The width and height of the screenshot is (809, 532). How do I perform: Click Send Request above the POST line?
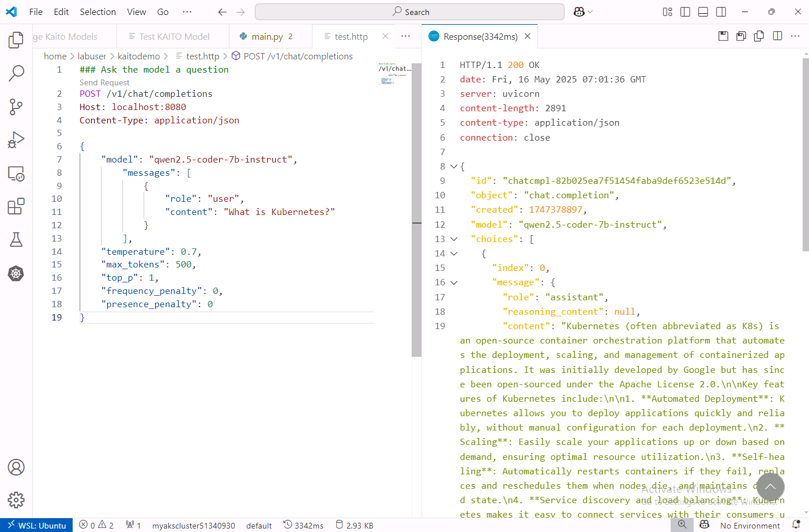(x=104, y=82)
